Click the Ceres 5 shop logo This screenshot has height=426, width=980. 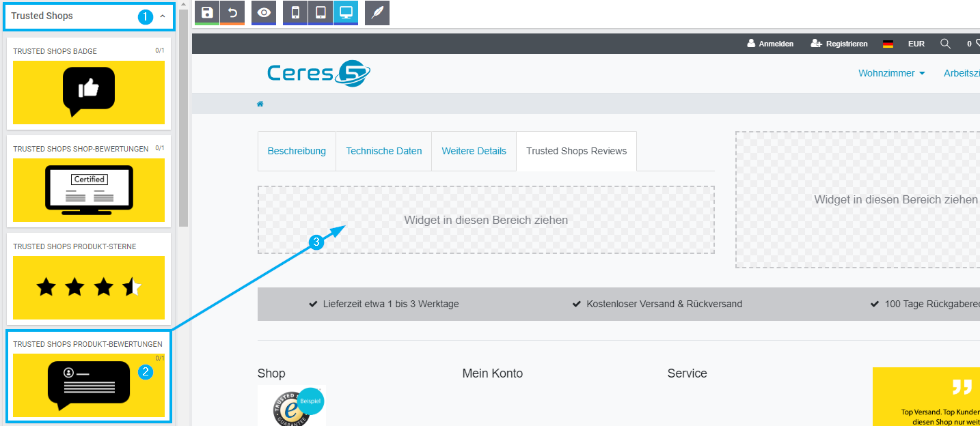pos(318,73)
